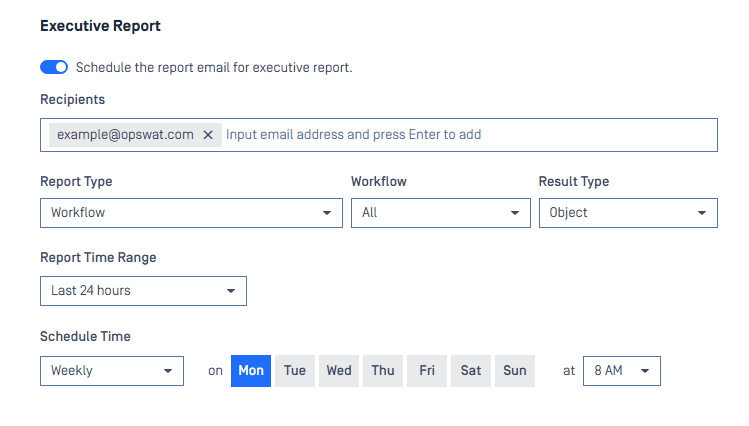749x426 pixels.
Task: Click the Report Time Range caret icon
Action: tap(231, 291)
